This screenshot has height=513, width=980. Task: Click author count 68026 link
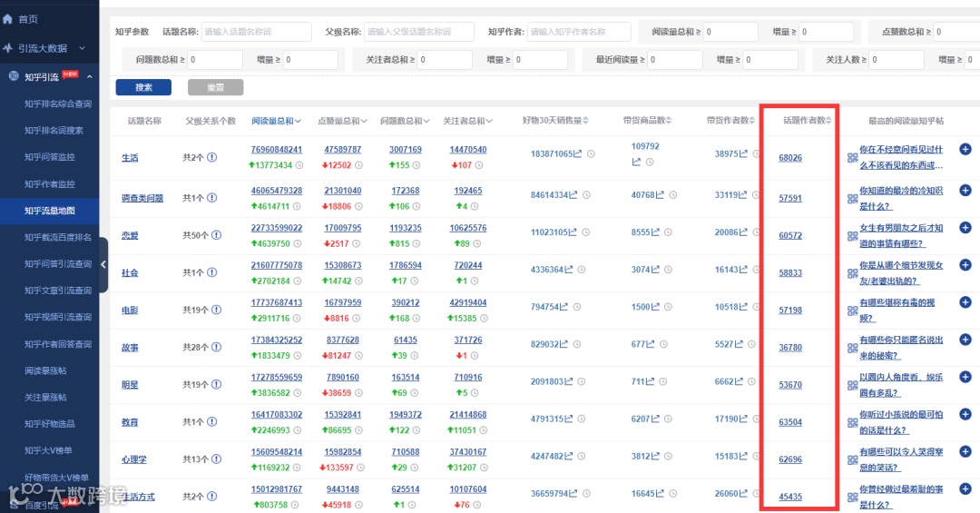(790, 158)
